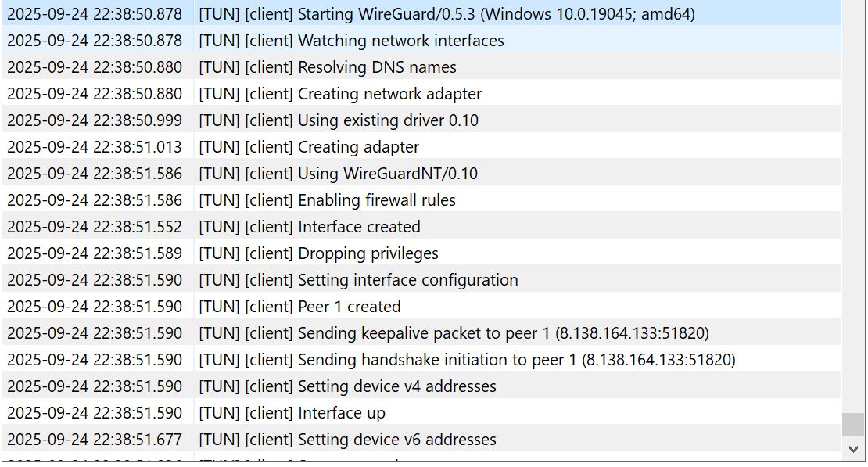Click the scrollbar down arrow
Viewport: 868px width, 467px height.
852,449
